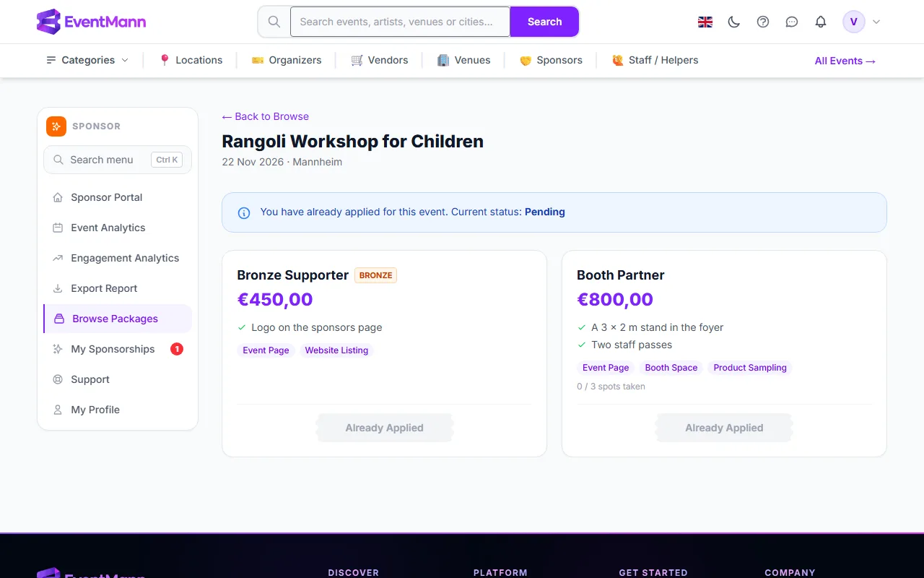Open Vendors in the navigation bar
Viewport: 924px width, 578px height.
click(x=380, y=60)
